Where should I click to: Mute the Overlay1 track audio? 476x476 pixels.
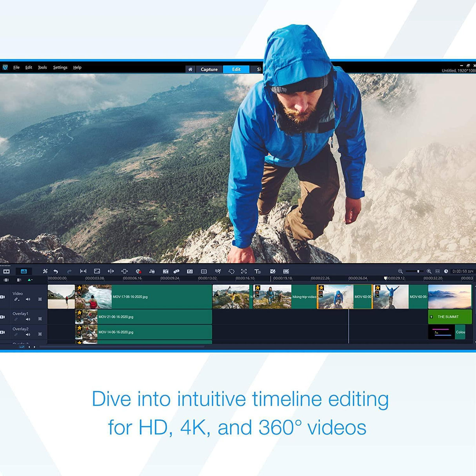(28, 319)
